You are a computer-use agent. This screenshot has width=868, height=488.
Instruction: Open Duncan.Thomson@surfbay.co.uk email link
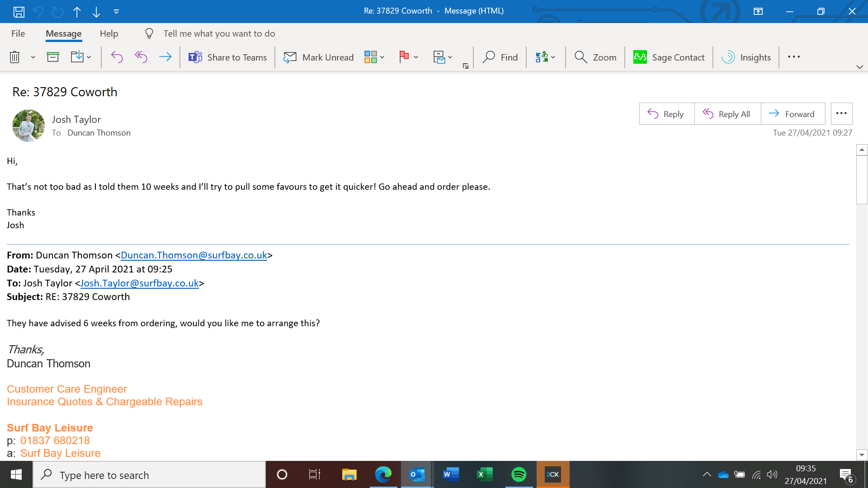193,255
